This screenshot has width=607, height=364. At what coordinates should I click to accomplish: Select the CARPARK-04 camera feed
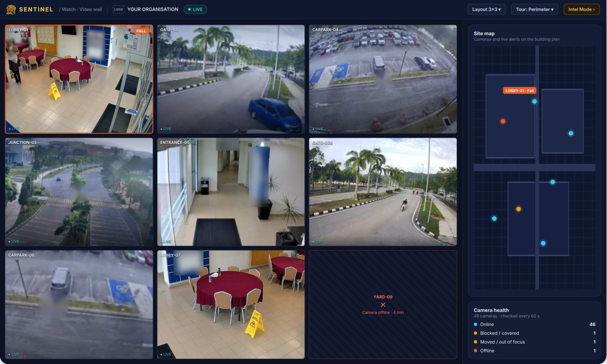click(383, 79)
